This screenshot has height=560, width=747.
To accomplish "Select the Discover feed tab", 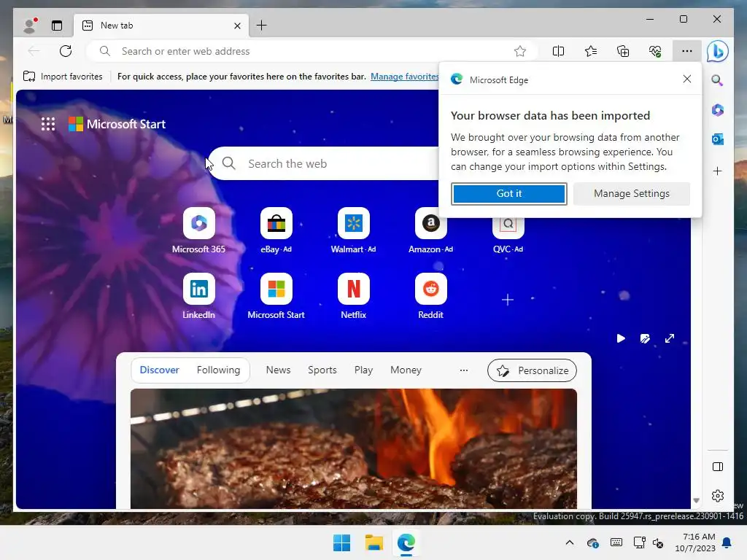I will click(159, 370).
